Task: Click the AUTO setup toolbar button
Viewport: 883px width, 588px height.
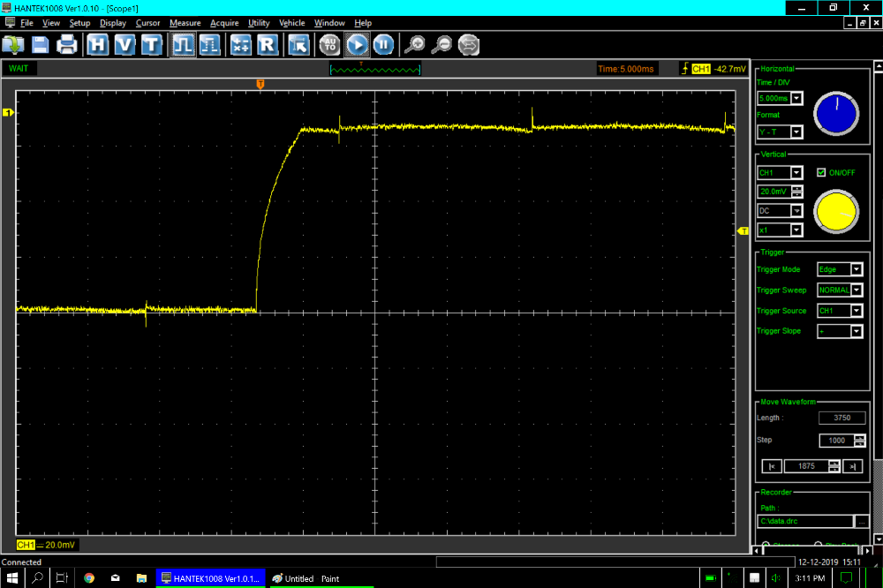Action: pyautogui.click(x=329, y=45)
